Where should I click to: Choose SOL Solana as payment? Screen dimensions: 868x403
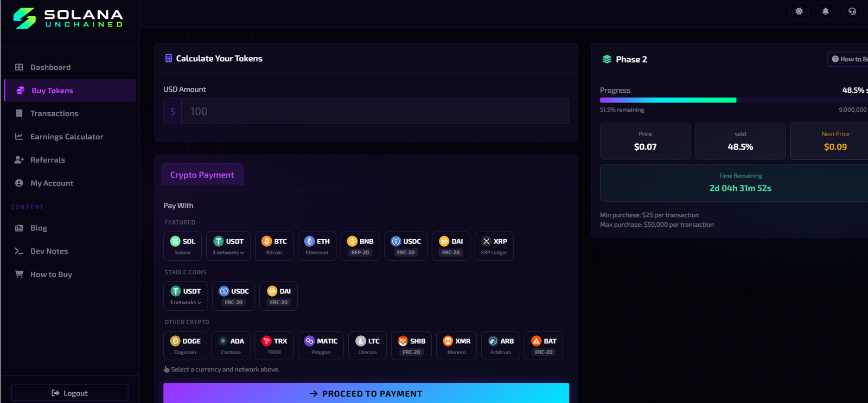182,246
